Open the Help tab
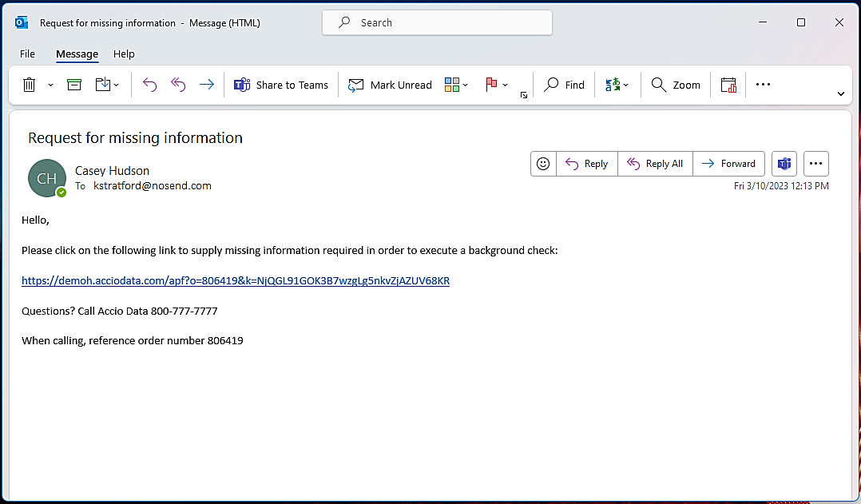This screenshot has height=504, width=861. (124, 54)
